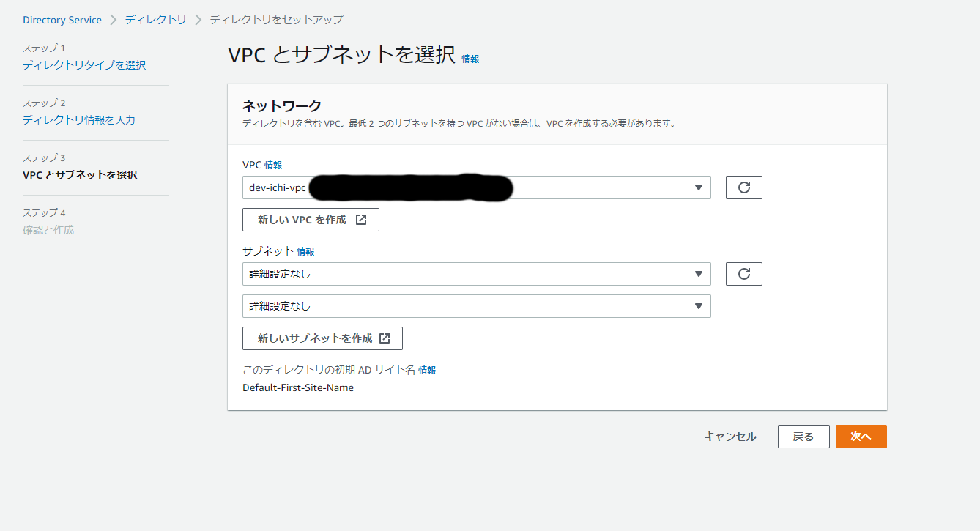Click external link icon on 新しい VPC を作成
The width and height of the screenshot is (980, 531).
(361, 220)
